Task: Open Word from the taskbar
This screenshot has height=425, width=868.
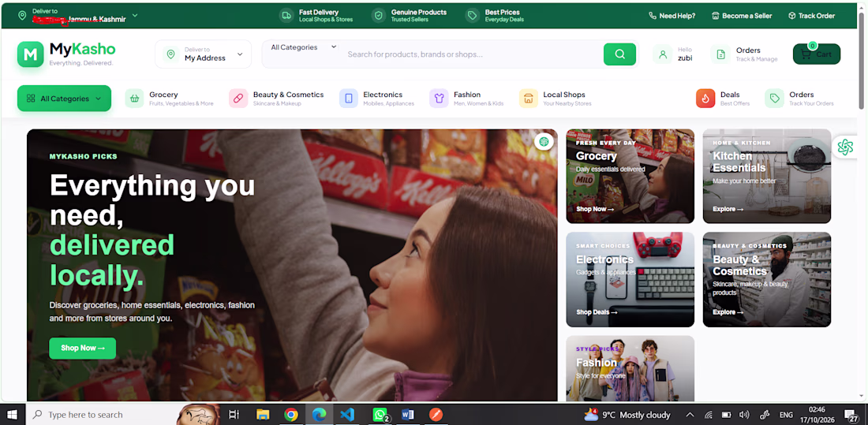Action: coord(407,415)
